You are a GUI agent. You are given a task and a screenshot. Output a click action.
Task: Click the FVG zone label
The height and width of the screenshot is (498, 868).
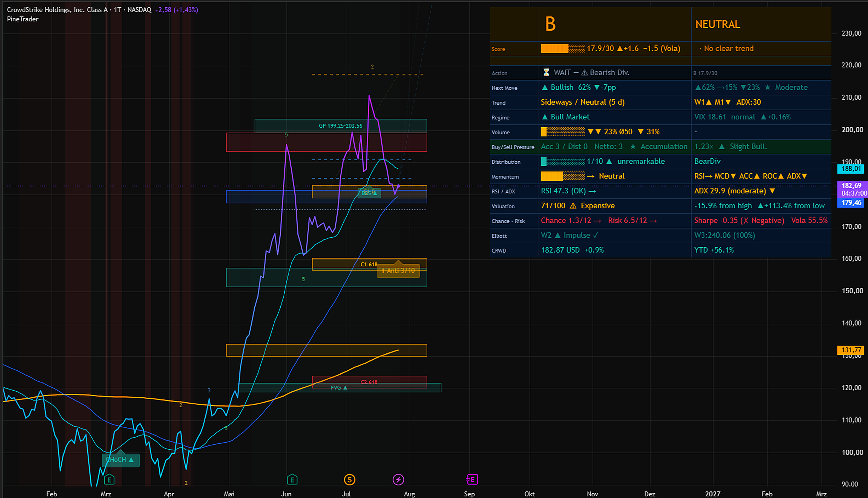(x=339, y=388)
